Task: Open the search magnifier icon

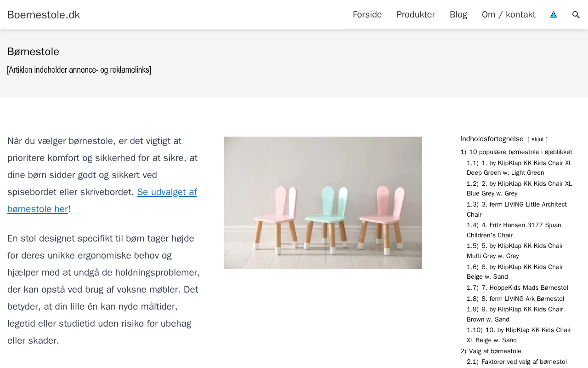Action: point(576,15)
